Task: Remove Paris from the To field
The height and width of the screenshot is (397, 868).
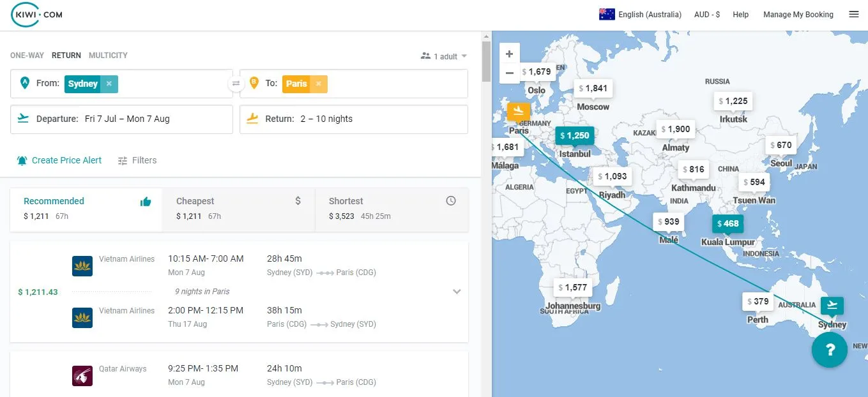Action: (x=318, y=84)
